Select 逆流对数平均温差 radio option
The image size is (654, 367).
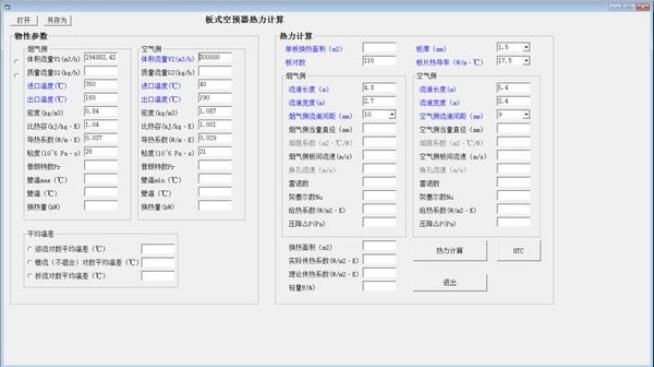[x=29, y=249]
